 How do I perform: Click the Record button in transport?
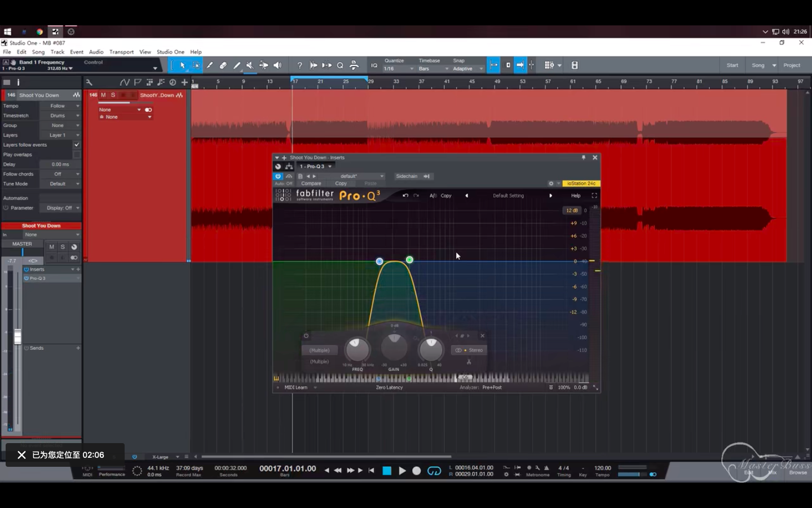pos(417,471)
